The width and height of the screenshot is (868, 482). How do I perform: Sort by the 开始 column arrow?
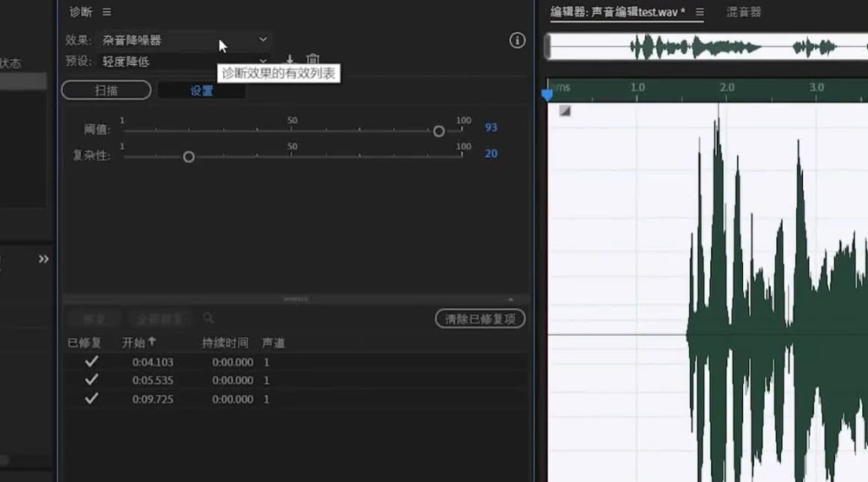[x=152, y=342]
